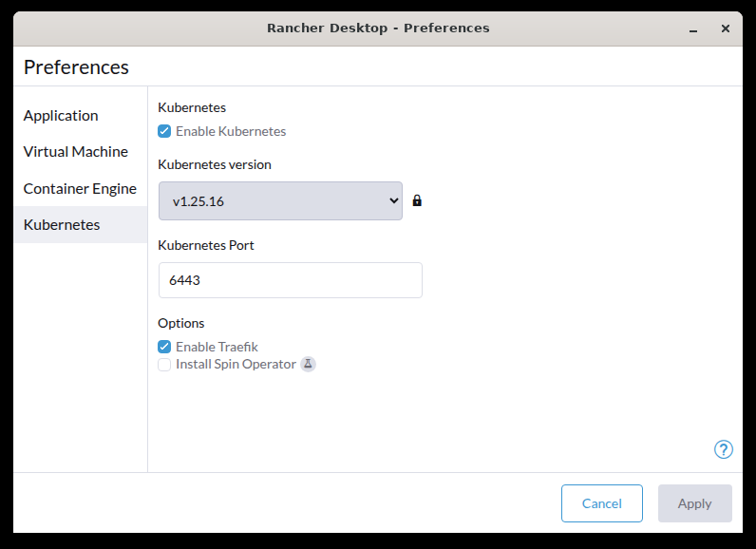
Task: Click the experimental flask icon near Spin Operator
Action: [x=308, y=364]
